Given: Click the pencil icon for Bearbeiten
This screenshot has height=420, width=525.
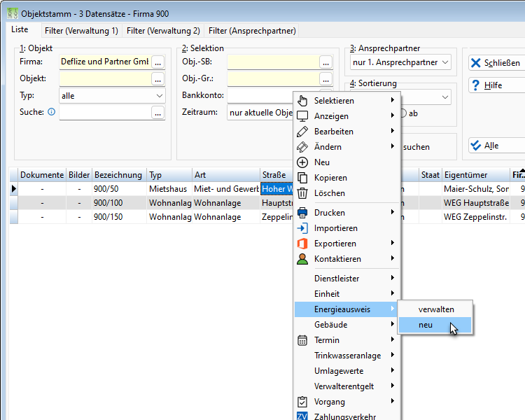Looking at the screenshot, I should tap(302, 132).
